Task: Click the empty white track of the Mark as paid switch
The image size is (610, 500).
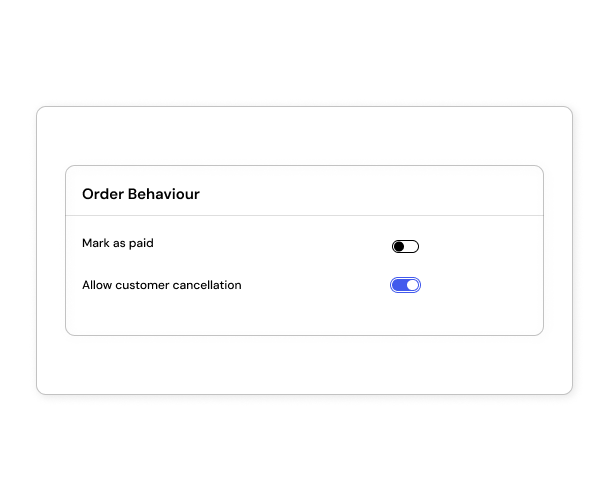Action: point(412,246)
